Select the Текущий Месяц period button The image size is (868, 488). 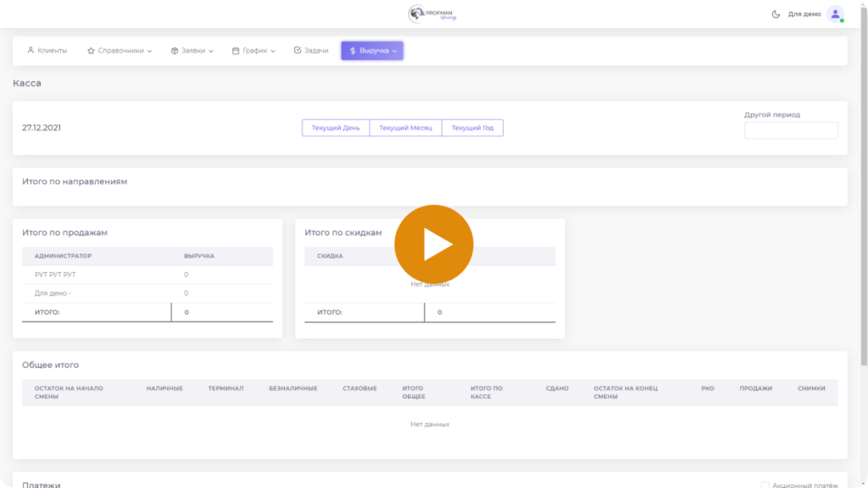point(405,128)
